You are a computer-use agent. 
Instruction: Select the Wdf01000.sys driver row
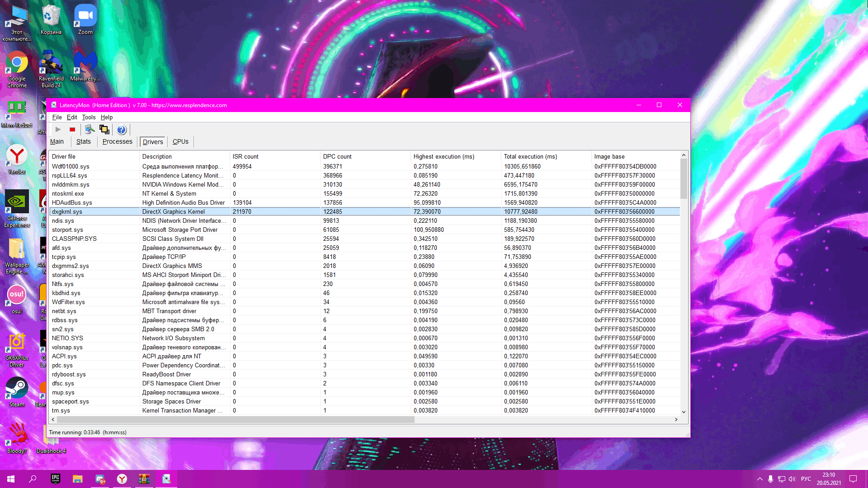coord(364,166)
